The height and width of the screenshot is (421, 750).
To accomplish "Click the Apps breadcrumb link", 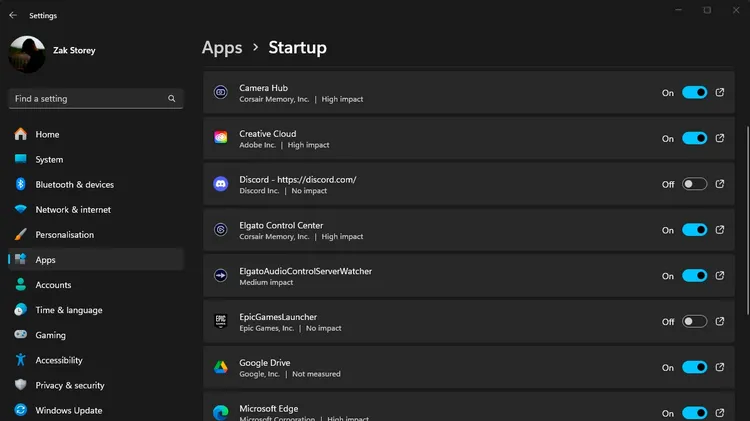I will click(x=222, y=47).
